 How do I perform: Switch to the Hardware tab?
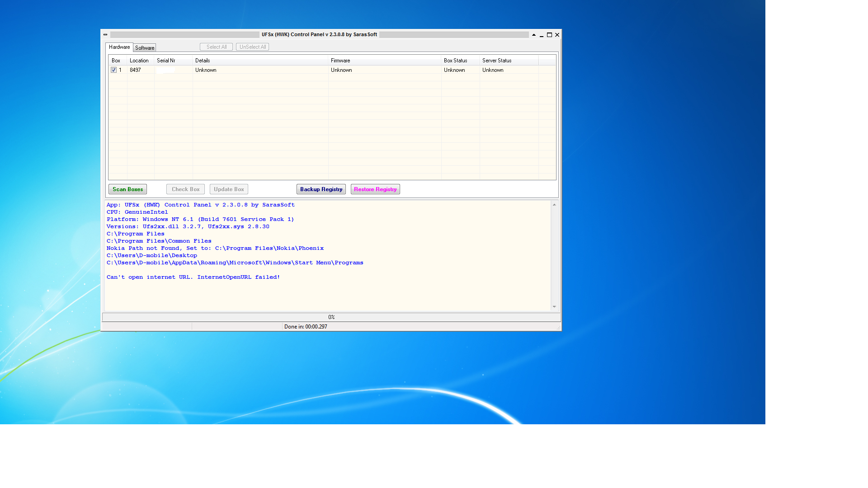pos(119,47)
